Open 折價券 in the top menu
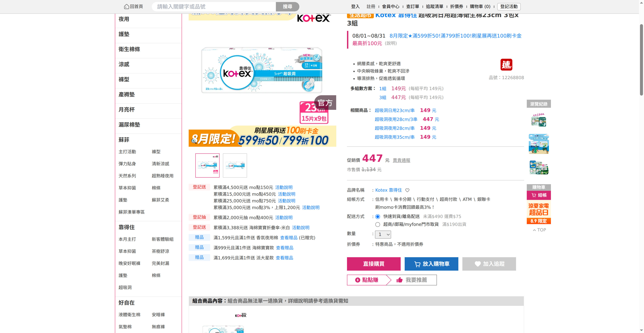This screenshot has height=333, width=644. pos(457,7)
